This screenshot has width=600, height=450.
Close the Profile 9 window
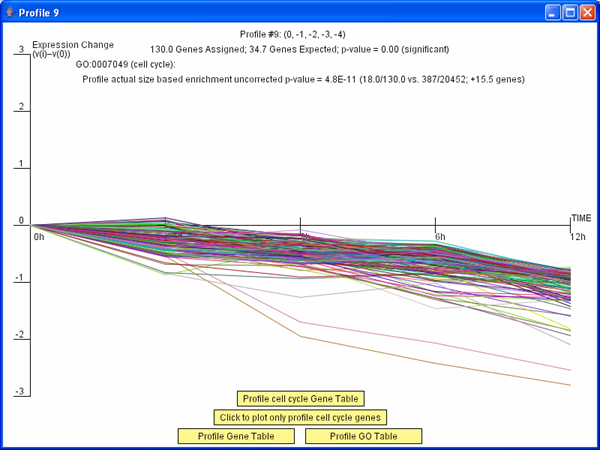click(x=587, y=12)
